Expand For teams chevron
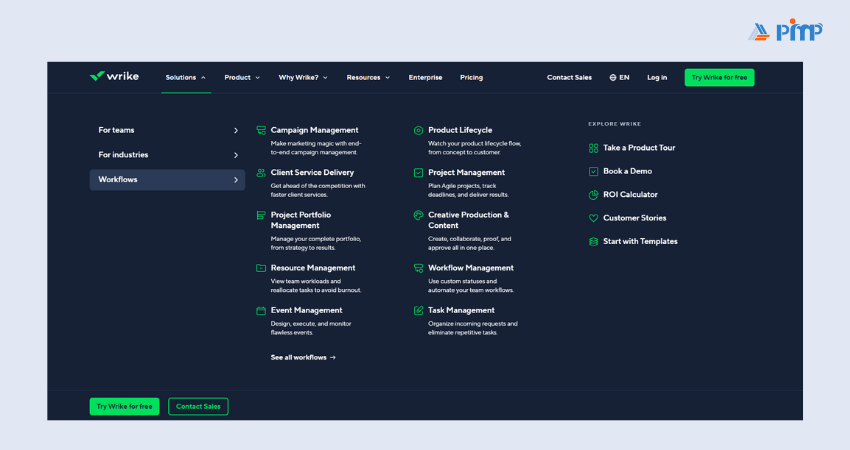The width and height of the screenshot is (850, 450). coord(236,131)
